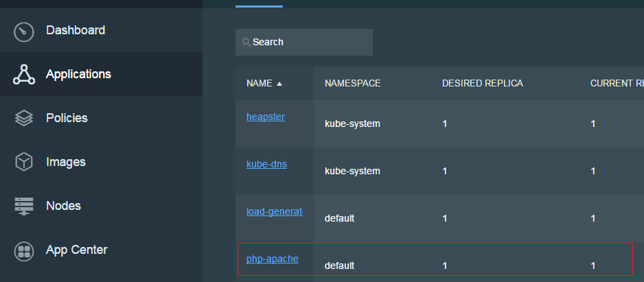Click kube-dns's desired replica value

coord(445,171)
